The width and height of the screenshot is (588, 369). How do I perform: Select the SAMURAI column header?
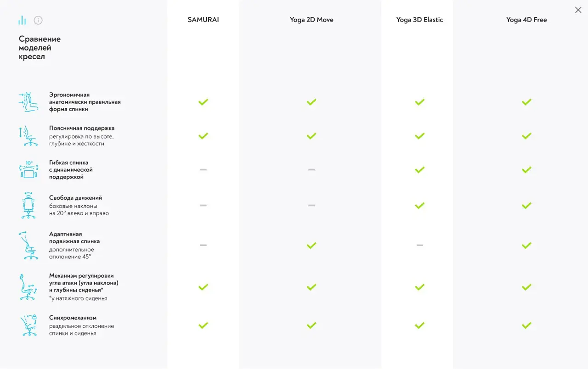tap(203, 20)
